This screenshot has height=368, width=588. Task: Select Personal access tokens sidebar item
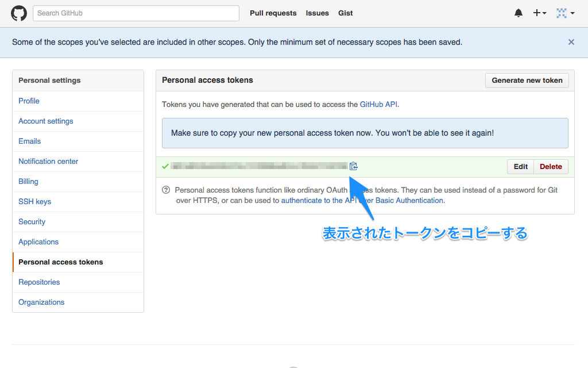click(61, 262)
